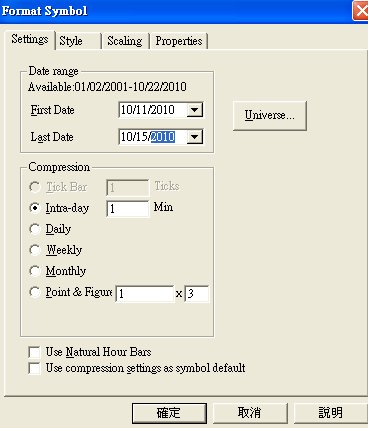
Task: Expand the Last Date dropdown arrow
Action: [195, 137]
